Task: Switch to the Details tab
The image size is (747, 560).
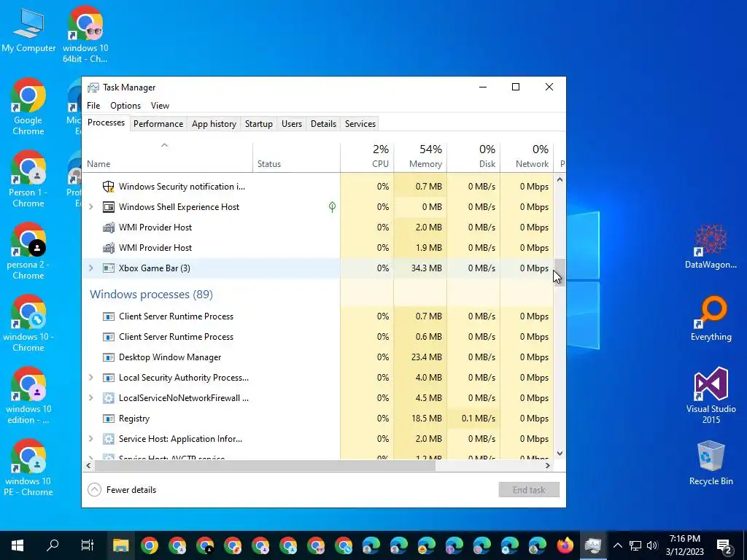Action: point(323,124)
